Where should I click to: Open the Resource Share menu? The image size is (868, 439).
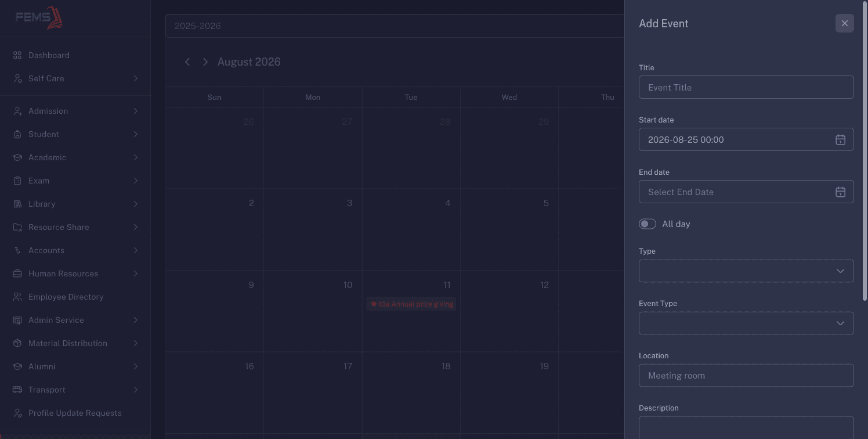75,227
